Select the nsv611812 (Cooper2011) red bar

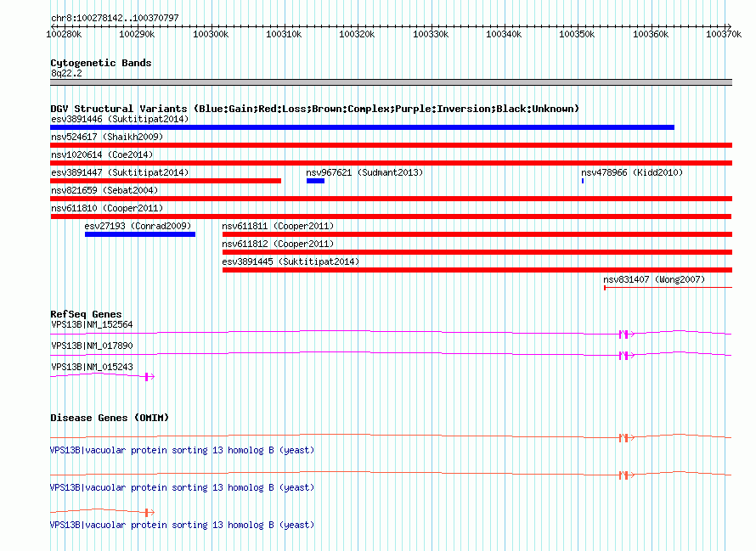click(477, 252)
